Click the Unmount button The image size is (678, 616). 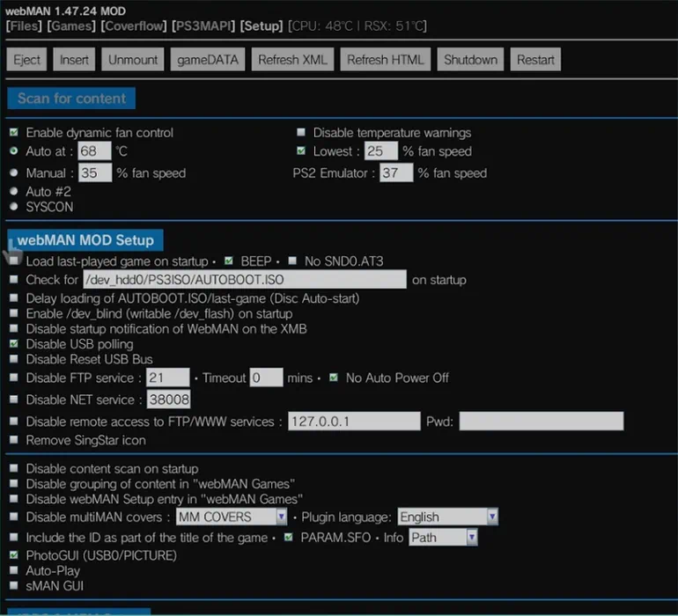133,60
